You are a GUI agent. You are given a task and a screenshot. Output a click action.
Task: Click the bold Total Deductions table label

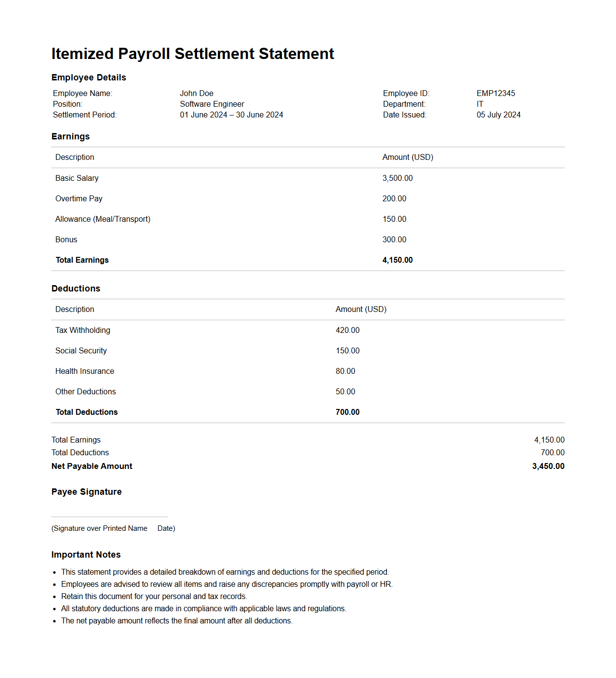click(x=87, y=412)
